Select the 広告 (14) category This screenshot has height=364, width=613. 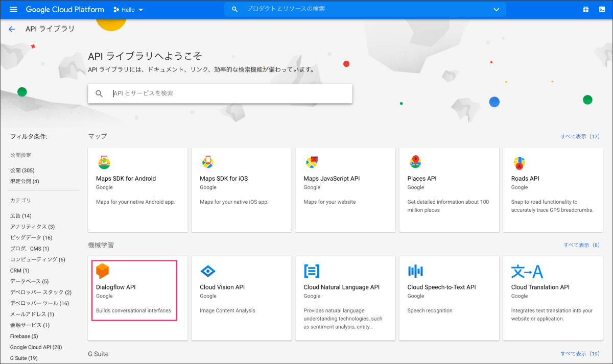[x=20, y=215]
